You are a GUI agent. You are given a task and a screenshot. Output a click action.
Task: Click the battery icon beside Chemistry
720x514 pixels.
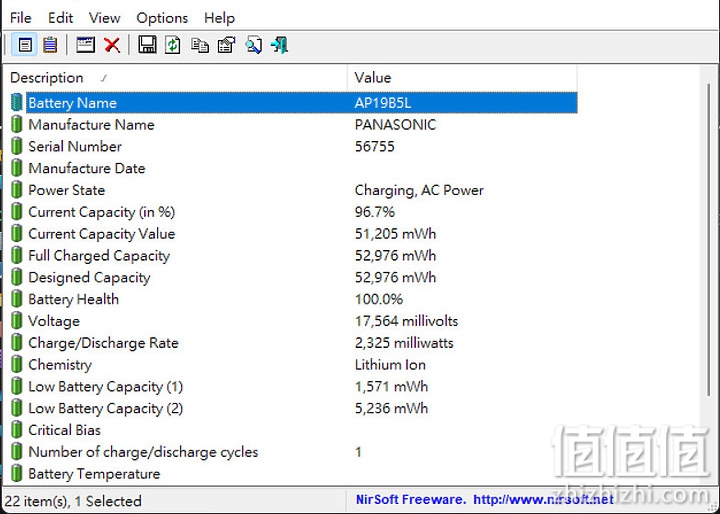pyautogui.click(x=17, y=364)
